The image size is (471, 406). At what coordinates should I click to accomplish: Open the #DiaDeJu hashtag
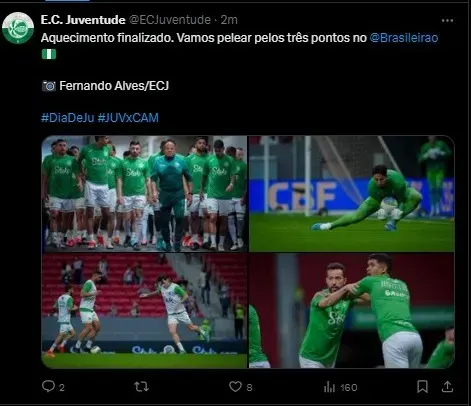click(68, 118)
